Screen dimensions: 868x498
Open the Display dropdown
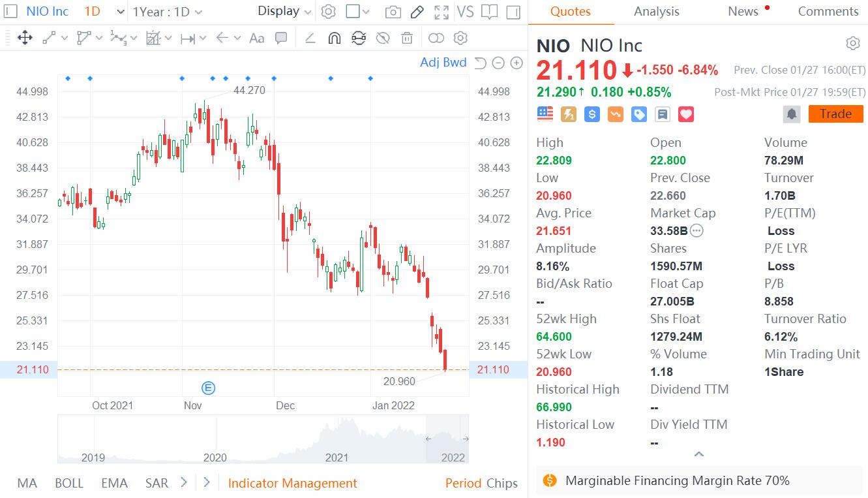[x=286, y=11]
